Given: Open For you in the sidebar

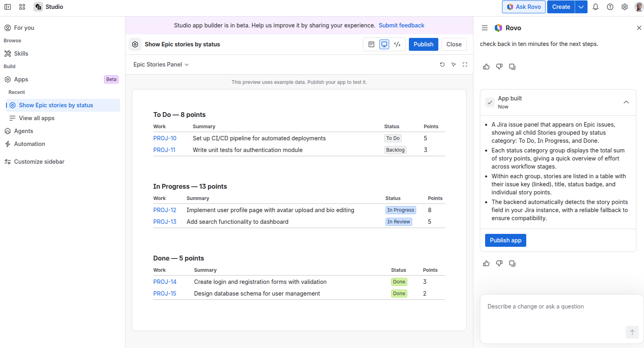Looking at the screenshot, I should (x=62, y=28).
